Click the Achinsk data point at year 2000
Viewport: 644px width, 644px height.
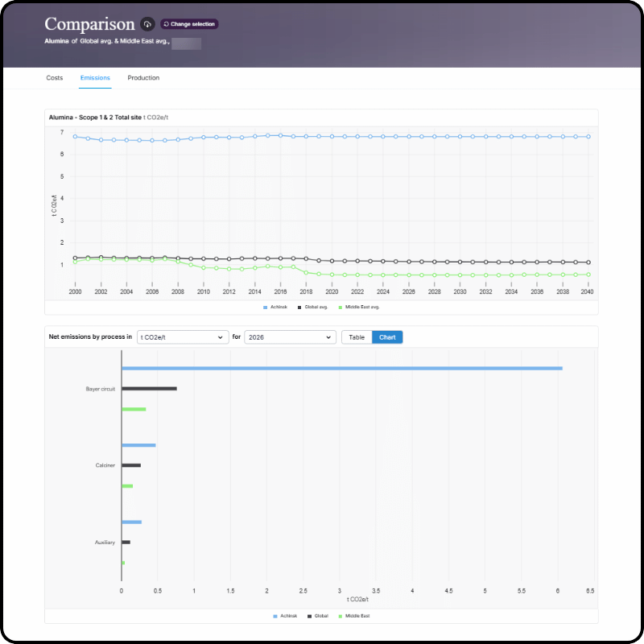coord(75,136)
